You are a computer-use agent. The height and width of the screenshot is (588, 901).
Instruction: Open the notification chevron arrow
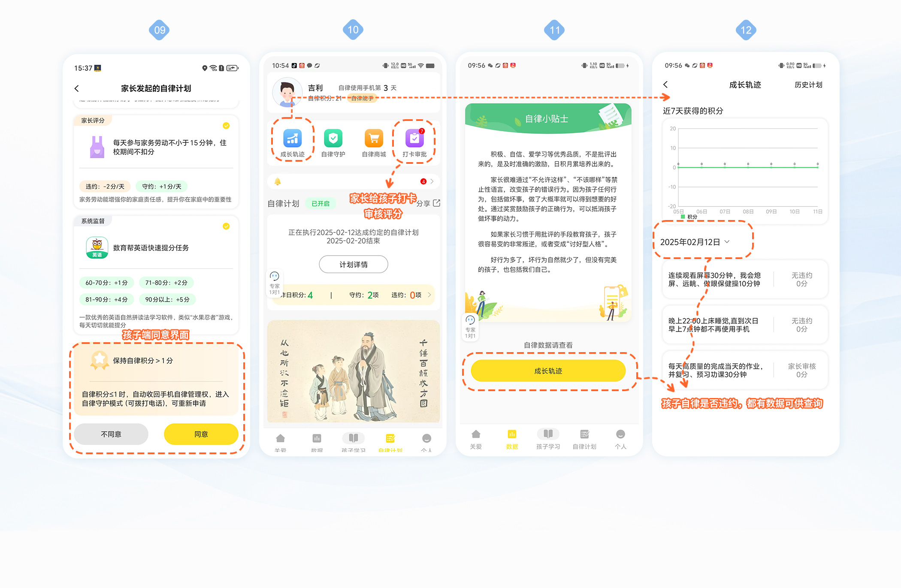coord(432,181)
